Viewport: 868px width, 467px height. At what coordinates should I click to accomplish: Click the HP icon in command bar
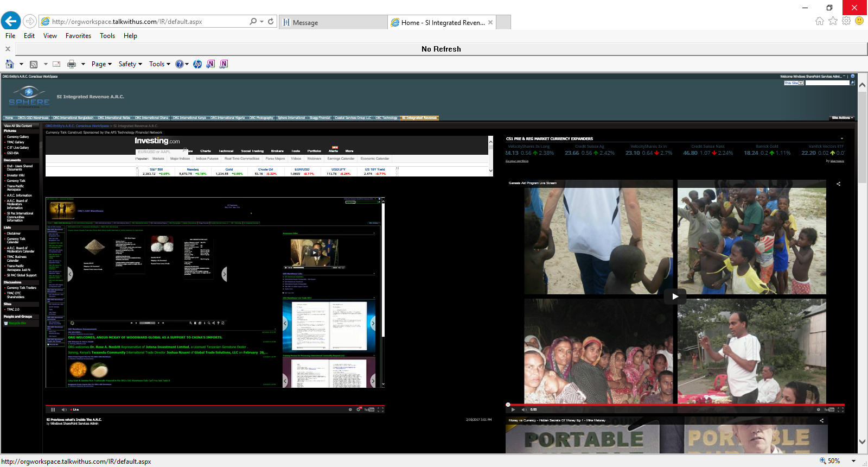coord(197,64)
